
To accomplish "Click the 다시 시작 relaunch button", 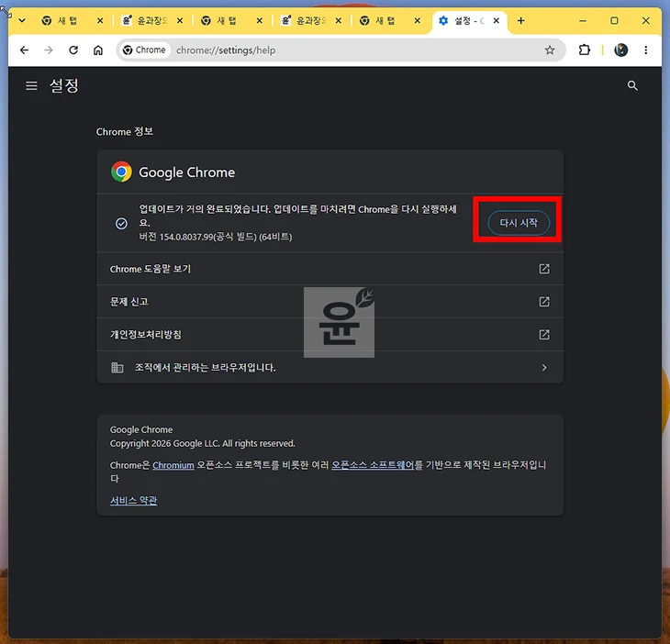I will pos(519,223).
